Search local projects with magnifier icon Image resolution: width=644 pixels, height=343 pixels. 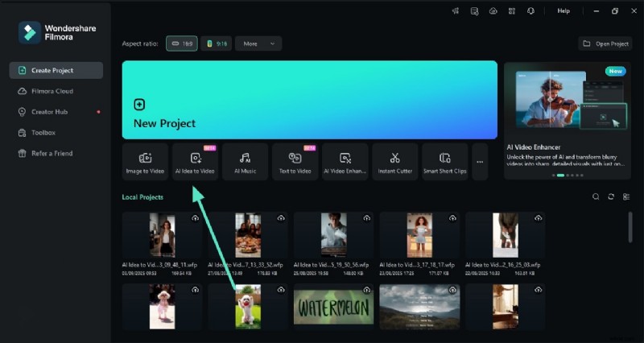tap(596, 196)
